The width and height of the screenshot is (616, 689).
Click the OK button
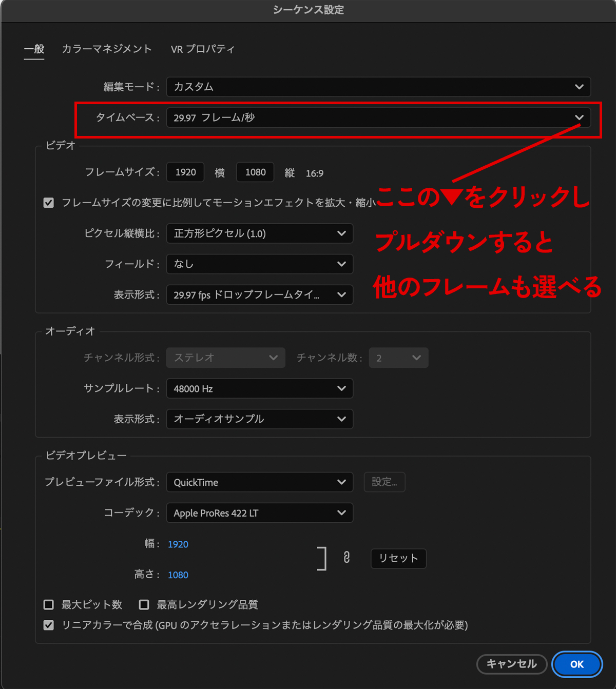pyautogui.click(x=576, y=664)
